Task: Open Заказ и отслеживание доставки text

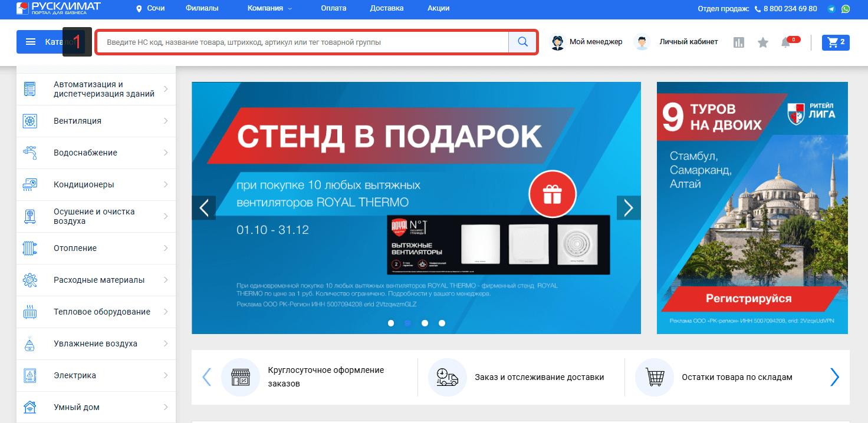Action: [x=539, y=377]
